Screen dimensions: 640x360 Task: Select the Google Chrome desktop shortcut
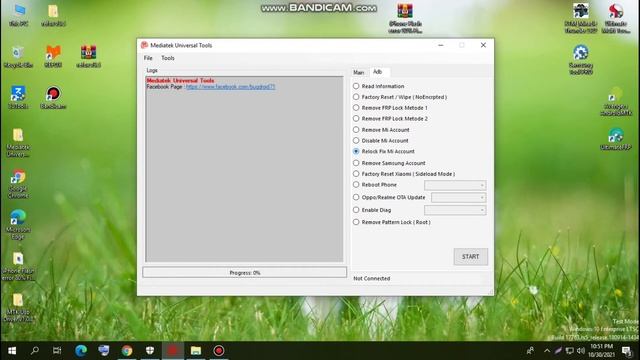(18, 184)
